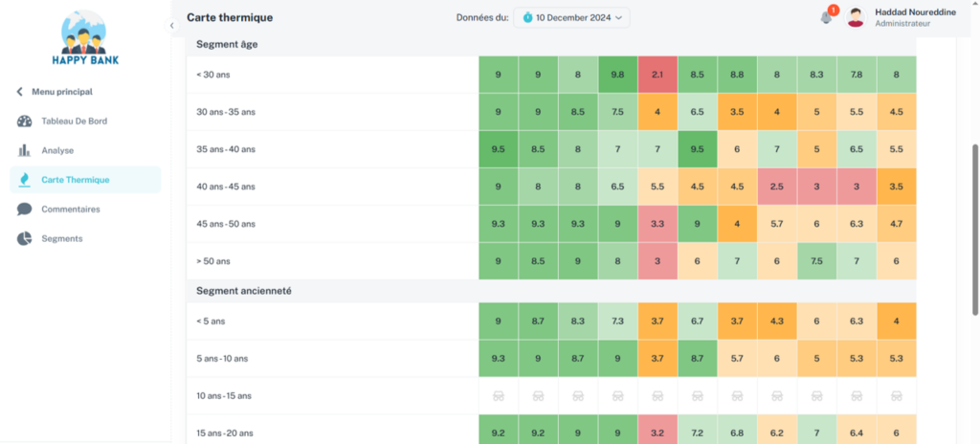This screenshot has height=444, width=980.
Task: Click the pink 2.5 cell in 40 ans-45 ans row
Action: coord(776,187)
